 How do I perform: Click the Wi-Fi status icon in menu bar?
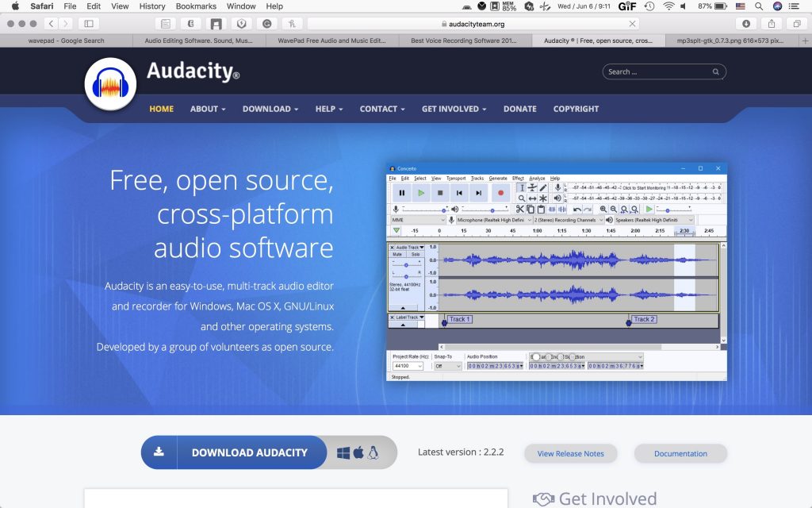pyautogui.click(x=668, y=6)
